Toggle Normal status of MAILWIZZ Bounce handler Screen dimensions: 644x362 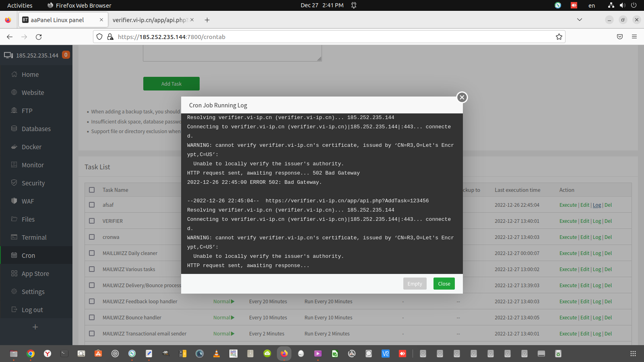pos(224,317)
